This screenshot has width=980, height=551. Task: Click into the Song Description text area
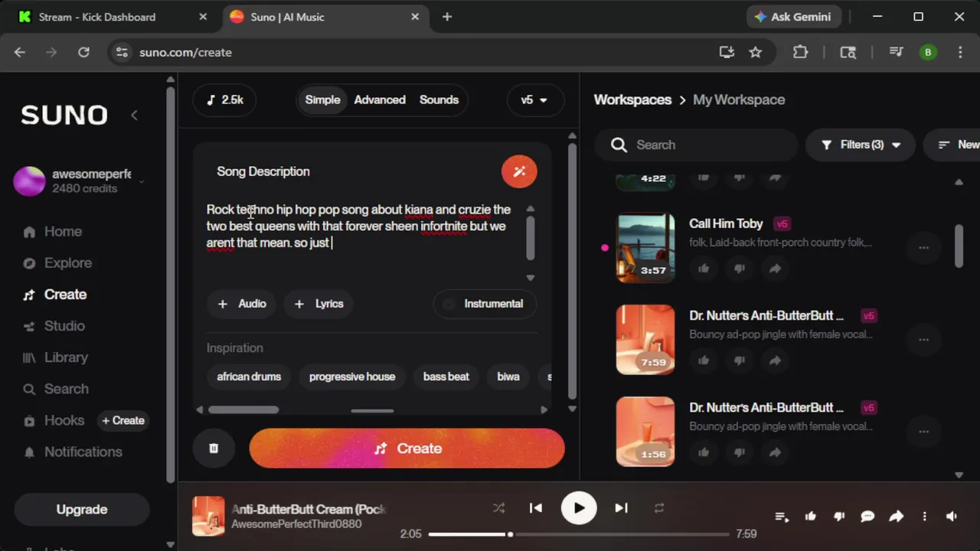(x=364, y=241)
